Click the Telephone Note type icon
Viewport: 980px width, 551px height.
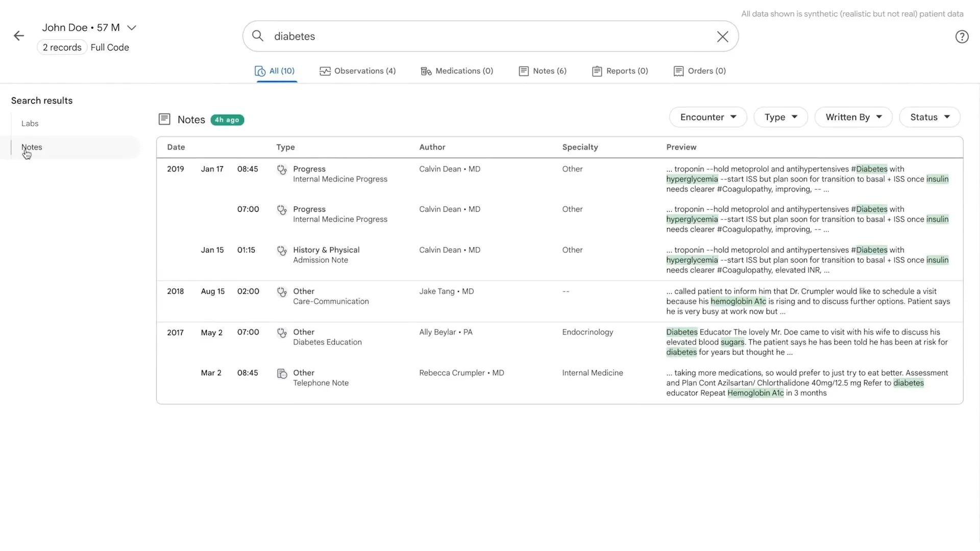282,373
